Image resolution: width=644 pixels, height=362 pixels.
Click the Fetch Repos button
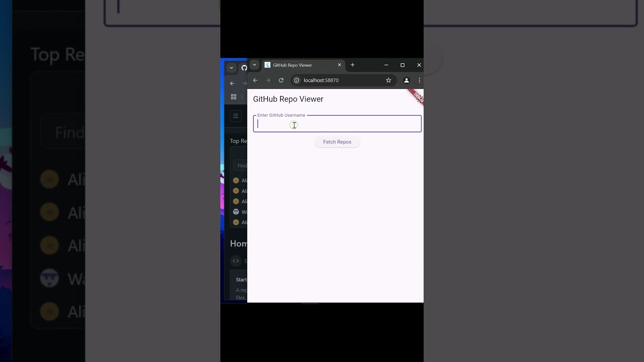tap(337, 142)
